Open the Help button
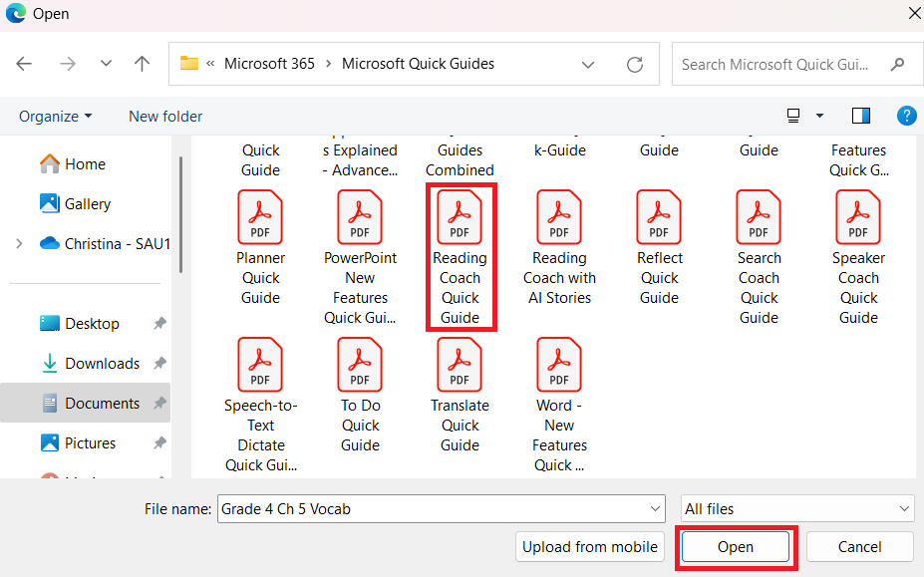Viewport: 924px width, 577px height. coord(906,116)
